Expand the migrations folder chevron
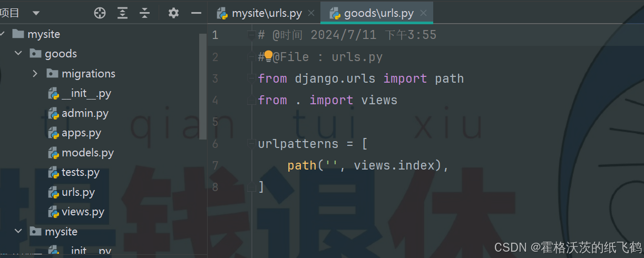 coord(35,73)
